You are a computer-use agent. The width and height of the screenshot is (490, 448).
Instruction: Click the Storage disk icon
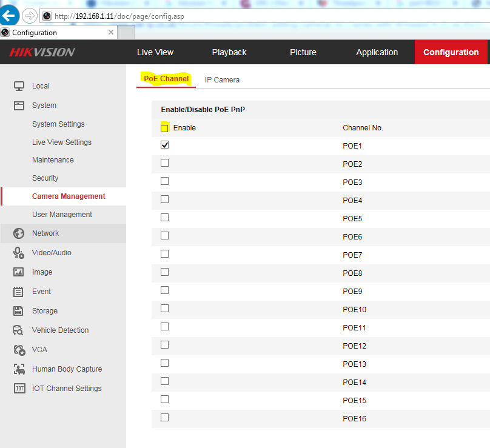click(x=19, y=311)
